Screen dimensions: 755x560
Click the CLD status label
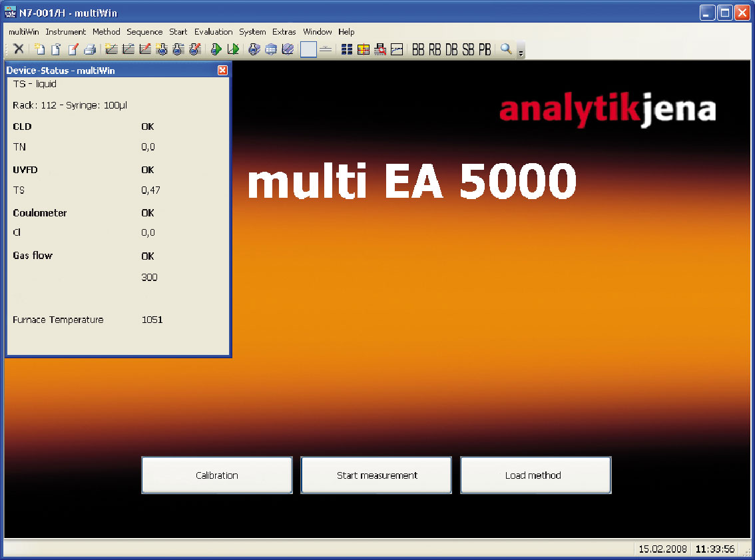22,127
